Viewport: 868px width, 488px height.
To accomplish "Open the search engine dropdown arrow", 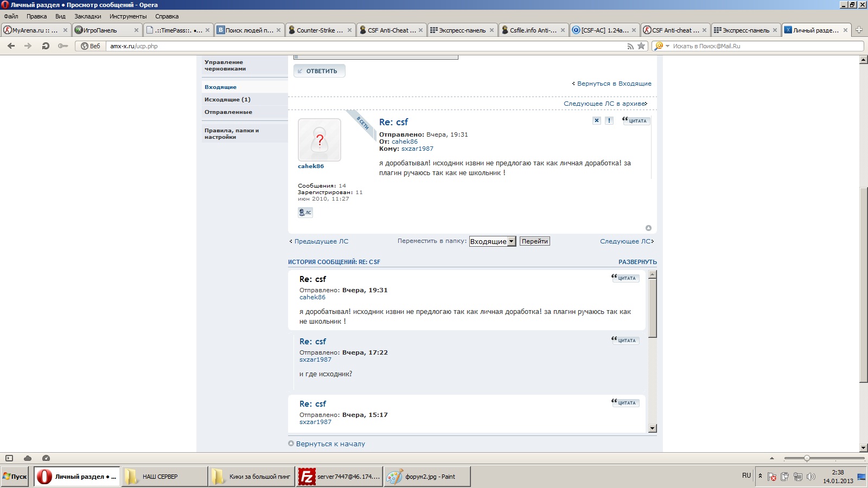I will [667, 46].
